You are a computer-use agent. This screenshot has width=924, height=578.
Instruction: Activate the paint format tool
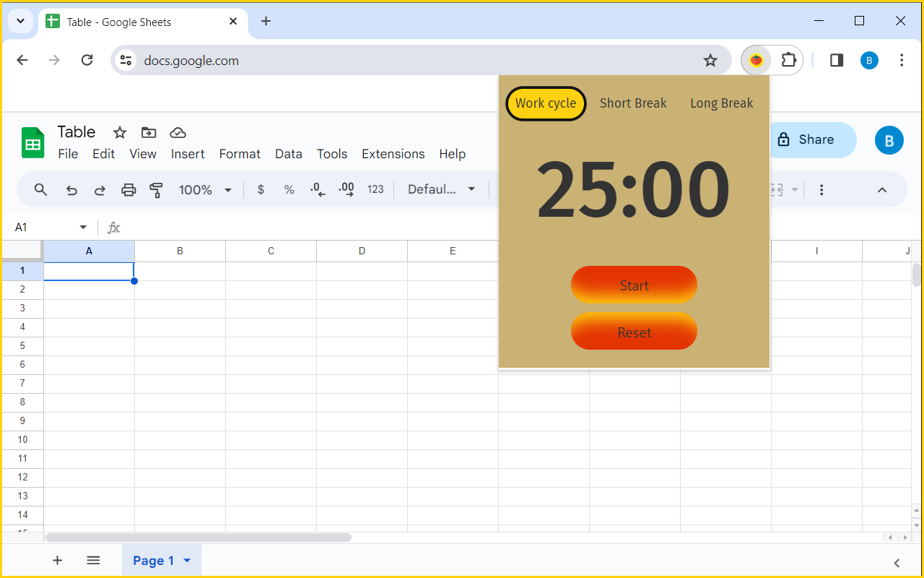[156, 190]
